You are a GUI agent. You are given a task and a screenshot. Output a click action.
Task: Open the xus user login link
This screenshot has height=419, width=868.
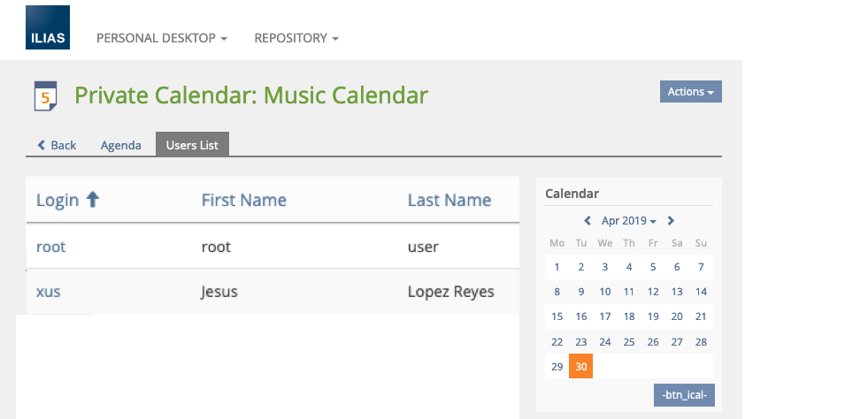click(x=49, y=291)
